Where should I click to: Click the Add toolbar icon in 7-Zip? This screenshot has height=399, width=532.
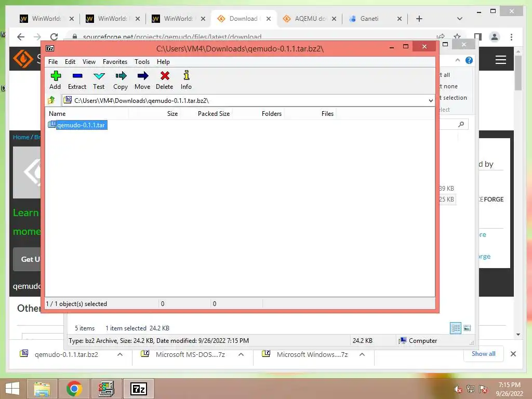tap(55, 80)
